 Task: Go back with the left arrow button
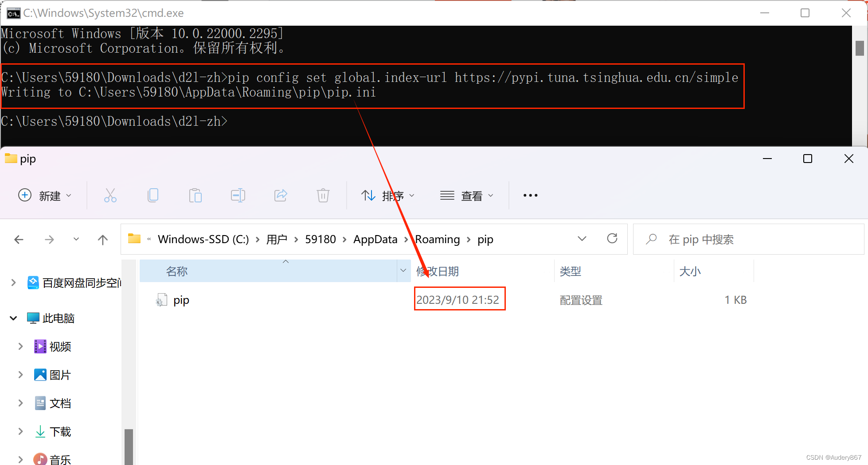coord(19,240)
